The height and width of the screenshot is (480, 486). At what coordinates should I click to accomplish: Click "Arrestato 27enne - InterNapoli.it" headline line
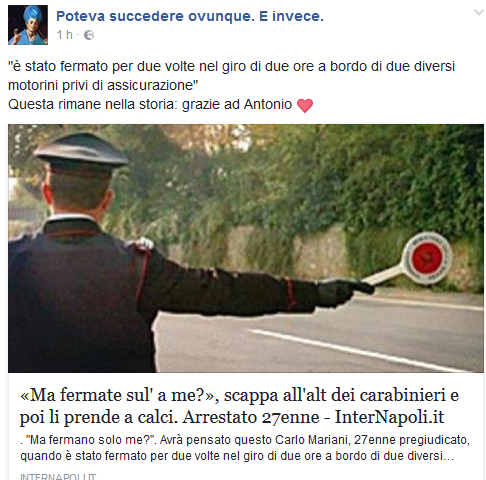pos(313,417)
